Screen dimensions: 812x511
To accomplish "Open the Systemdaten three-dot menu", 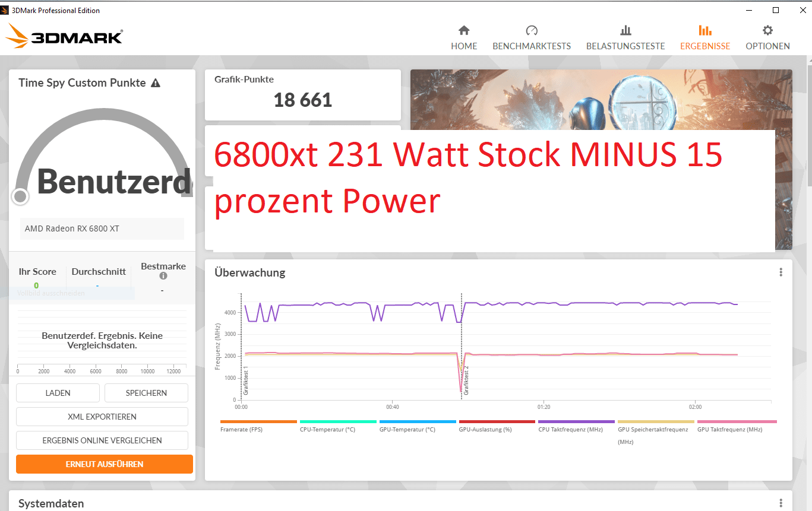I will (781, 503).
